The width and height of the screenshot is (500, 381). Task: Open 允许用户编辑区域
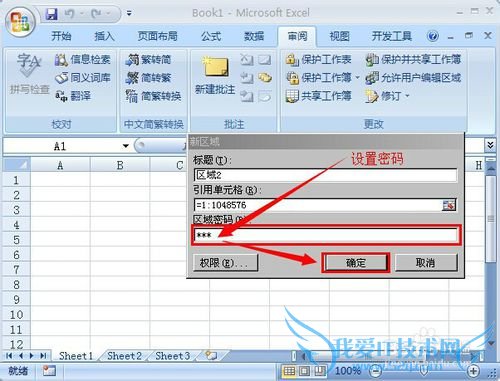(x=413, y=78)
